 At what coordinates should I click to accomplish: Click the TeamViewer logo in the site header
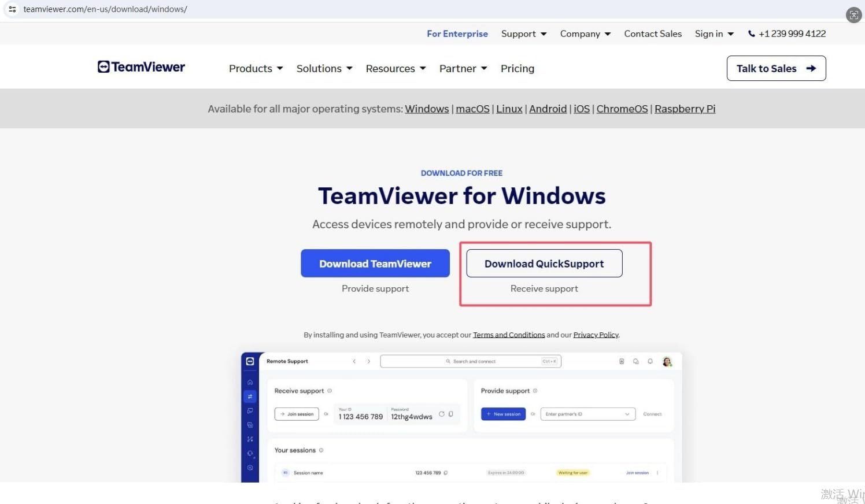click(141, 67)
